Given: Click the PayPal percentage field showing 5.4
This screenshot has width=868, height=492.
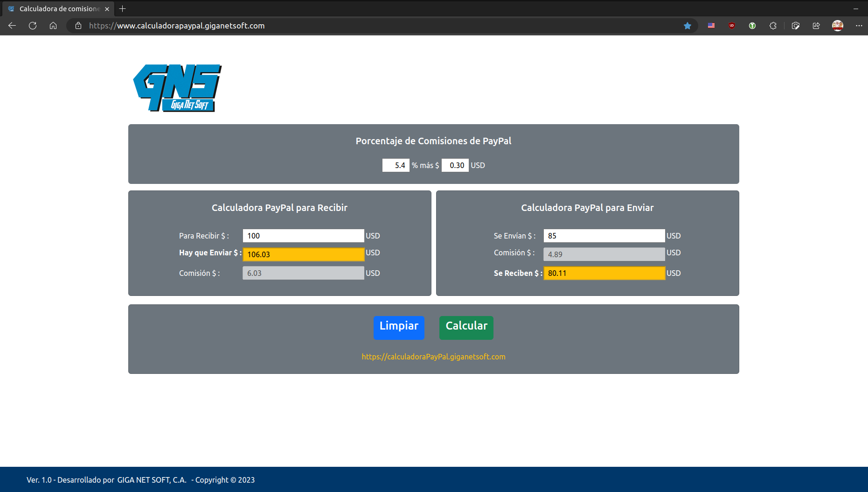Looking at the screenshot, I should click(x=395, y=165).
